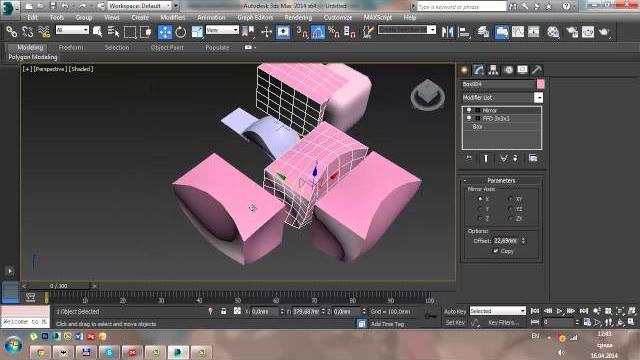Click Configure Modifier Sets icon
Viewport: 640px width, 360px height.
(x=533, y=158)
